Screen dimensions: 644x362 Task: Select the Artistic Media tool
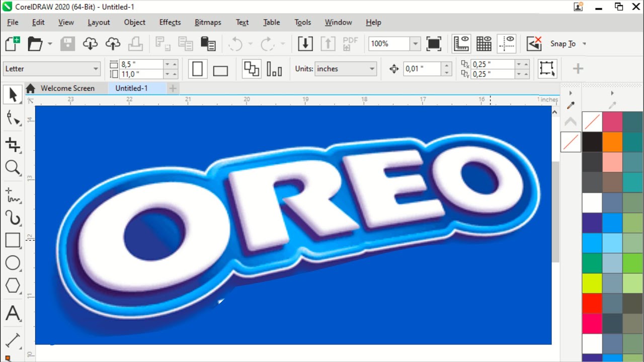click(13, 217)
